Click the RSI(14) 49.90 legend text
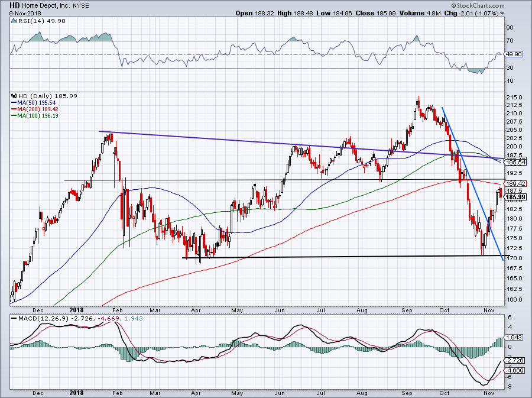This screenshot has width=532, height=398. click(41, 21)
